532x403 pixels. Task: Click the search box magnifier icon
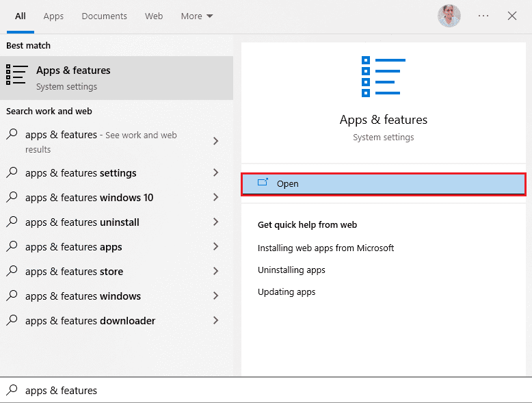point(12,390)
